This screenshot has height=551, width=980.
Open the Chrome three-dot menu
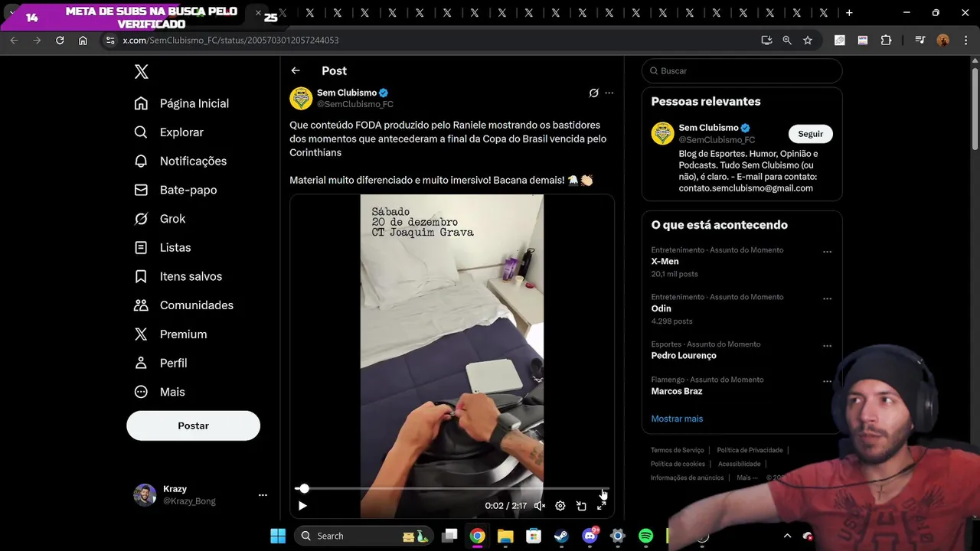pyautogui.click(x=965, y=40)
